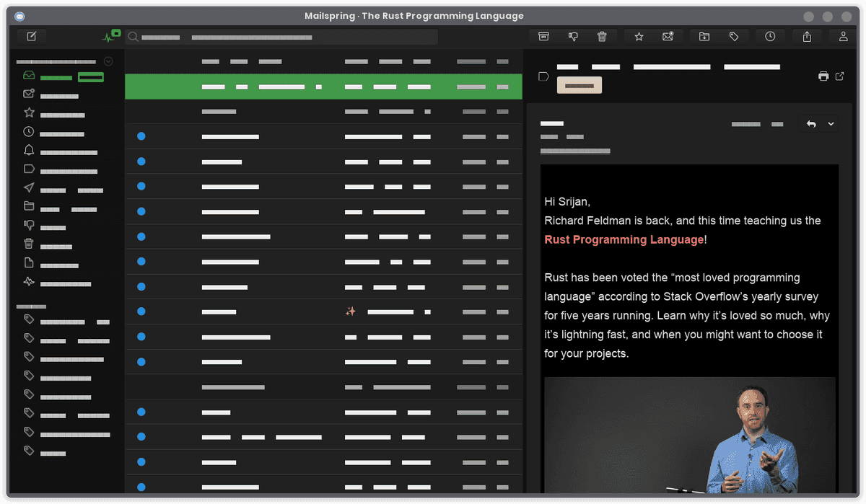Apply a label using the toolbar tag icon
The height and width of the screenshot is (504, 866).
click(x=733, y=37)
